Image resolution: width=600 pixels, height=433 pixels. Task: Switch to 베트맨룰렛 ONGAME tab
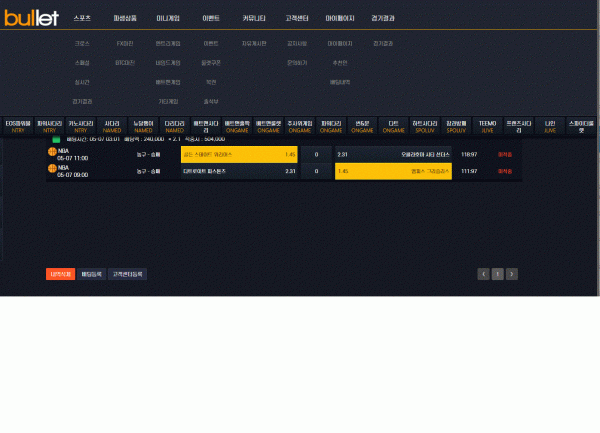pyautogui.click(x=269, y=127)
